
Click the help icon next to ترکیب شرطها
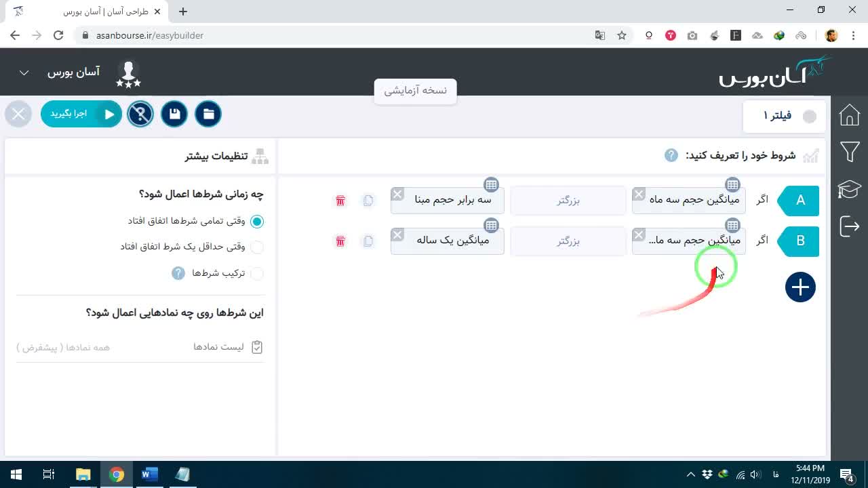point(178,273)
